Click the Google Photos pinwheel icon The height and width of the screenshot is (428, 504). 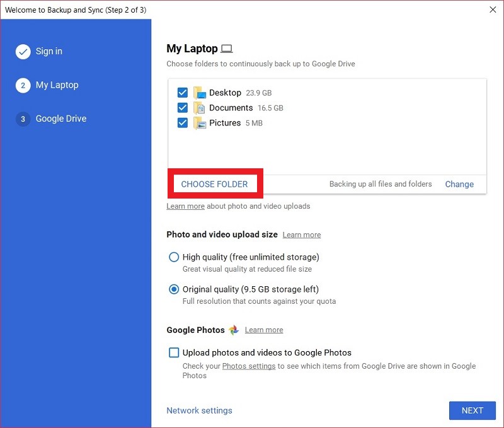click(x=234, y=330)
